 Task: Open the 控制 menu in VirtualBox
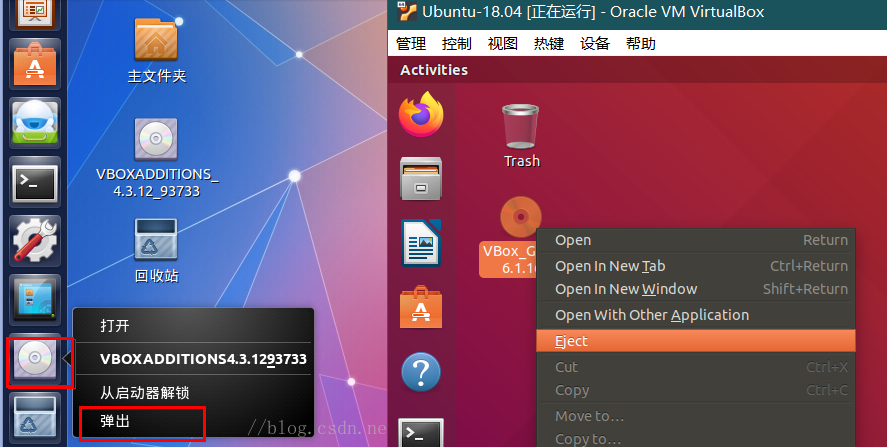457,44
